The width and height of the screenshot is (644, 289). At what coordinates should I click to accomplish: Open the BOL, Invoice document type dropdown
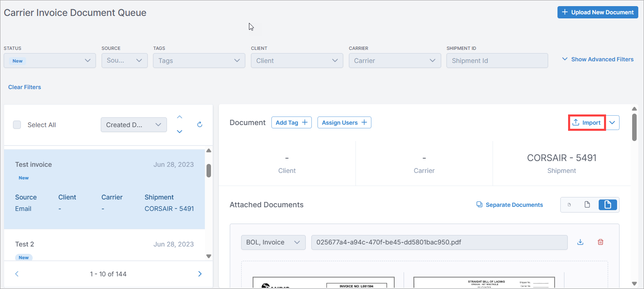click(273, 242)
